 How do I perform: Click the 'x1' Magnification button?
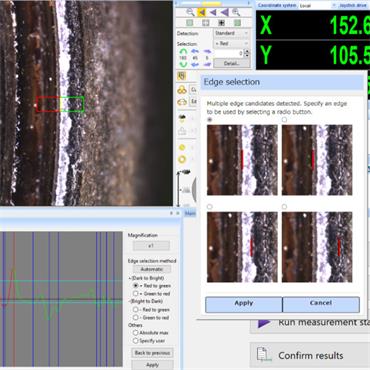click(x=151, y=246)
